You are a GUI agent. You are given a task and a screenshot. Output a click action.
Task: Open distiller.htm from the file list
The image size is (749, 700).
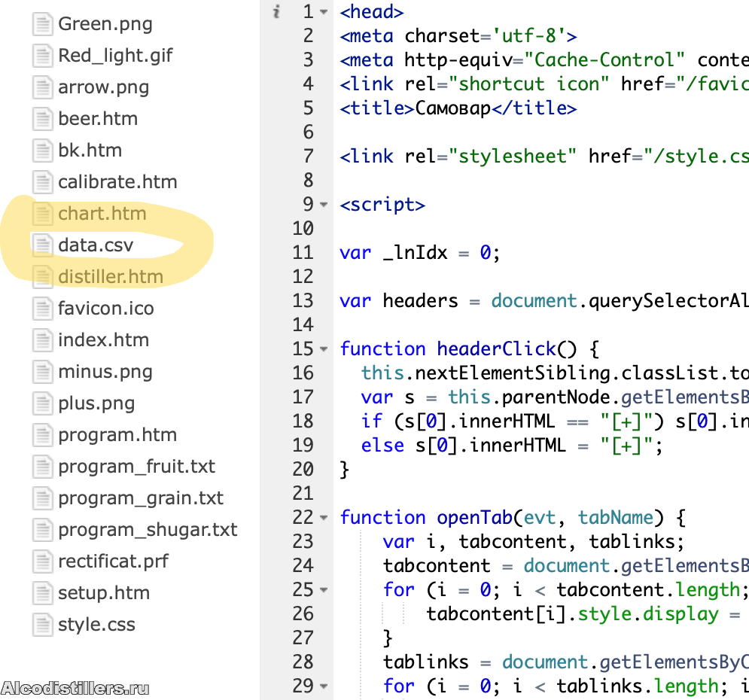(111, 277)
